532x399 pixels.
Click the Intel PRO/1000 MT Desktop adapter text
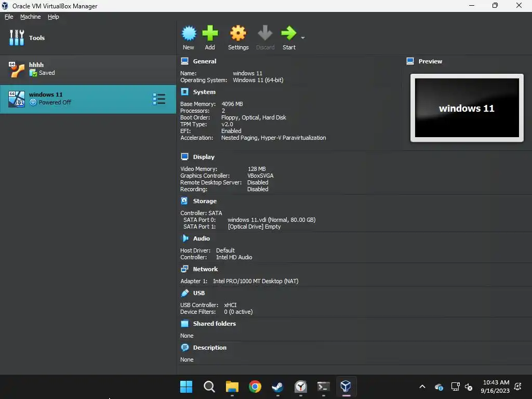(x=256, y=281)
